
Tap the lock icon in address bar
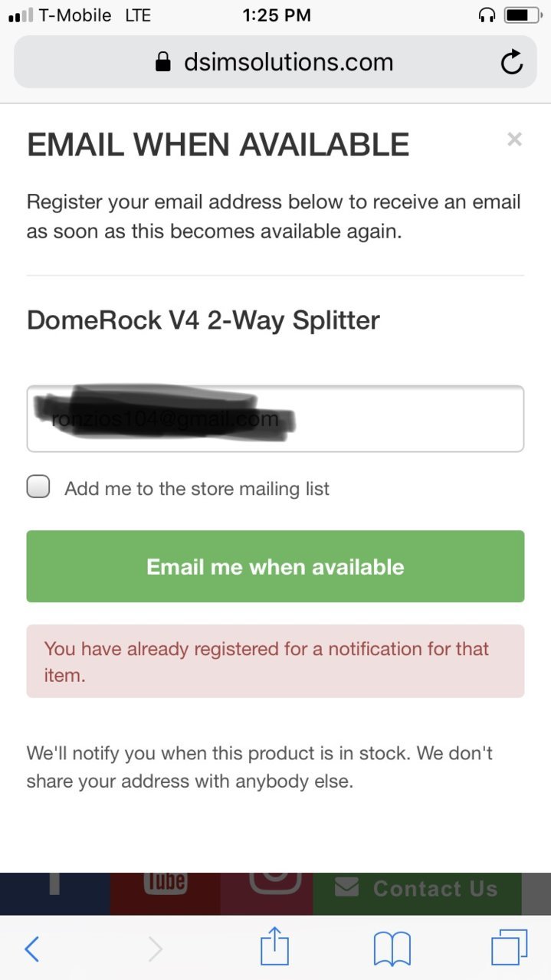pos(162,62)
